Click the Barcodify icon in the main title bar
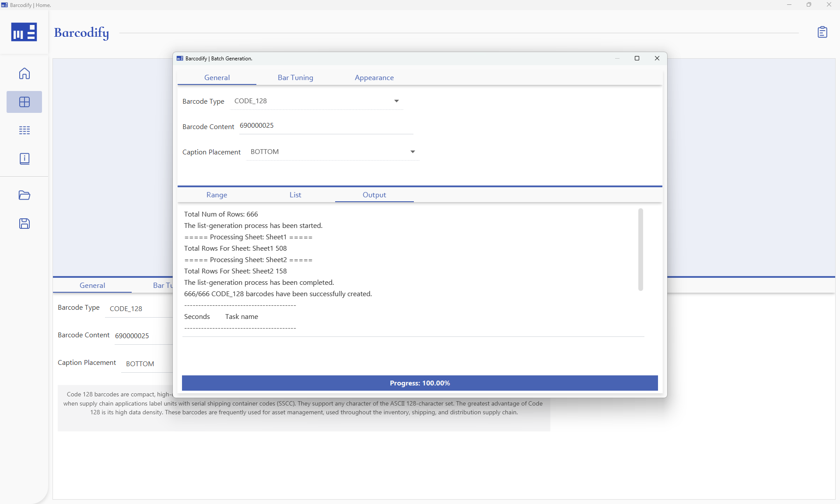The height and width of the screenshot is (504, 840). 4,5
